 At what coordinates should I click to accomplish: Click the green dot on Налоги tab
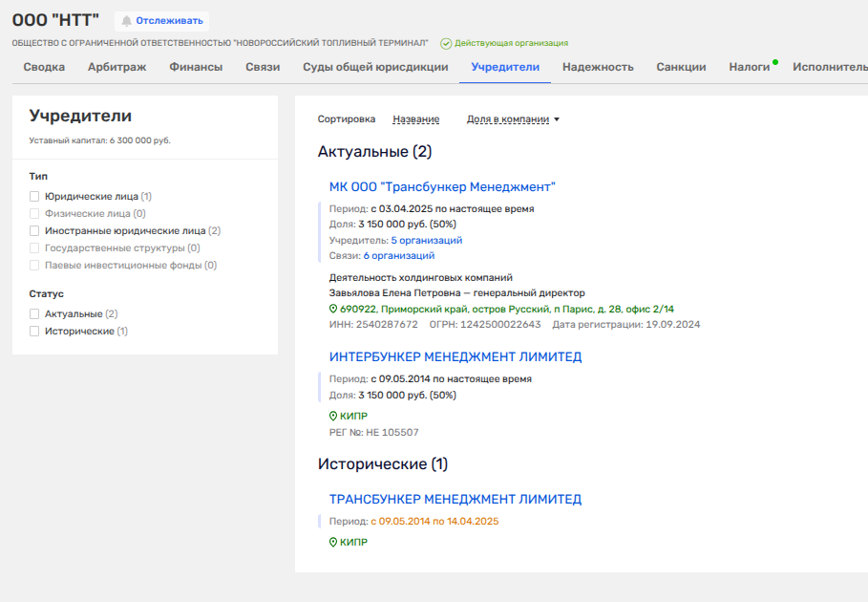775,62
